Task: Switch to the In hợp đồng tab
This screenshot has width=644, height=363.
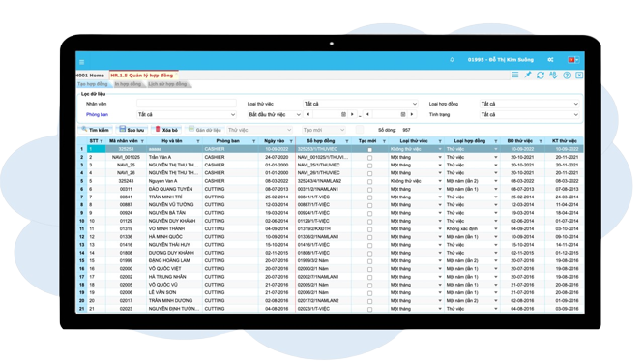Action: pos(128,84)
